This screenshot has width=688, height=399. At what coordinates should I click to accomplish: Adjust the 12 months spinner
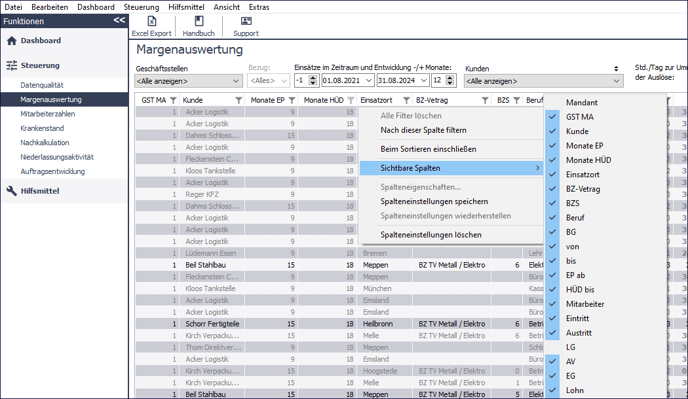click(x=450, y=80)
